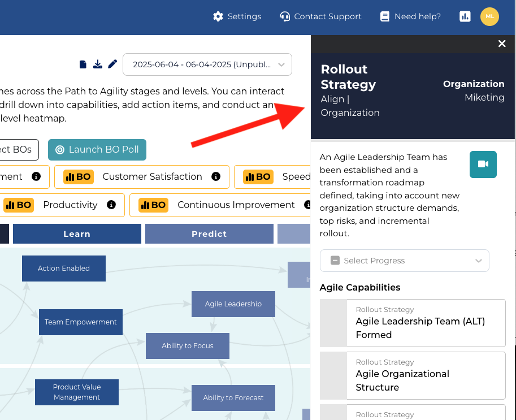Open Settings gear icon

click(x=218, y=16)
